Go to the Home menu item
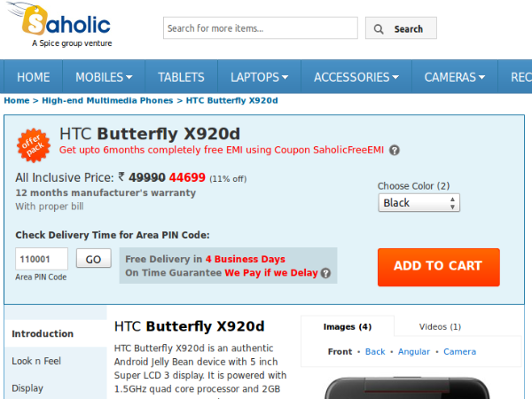532x399 pixels. [33, 77]
